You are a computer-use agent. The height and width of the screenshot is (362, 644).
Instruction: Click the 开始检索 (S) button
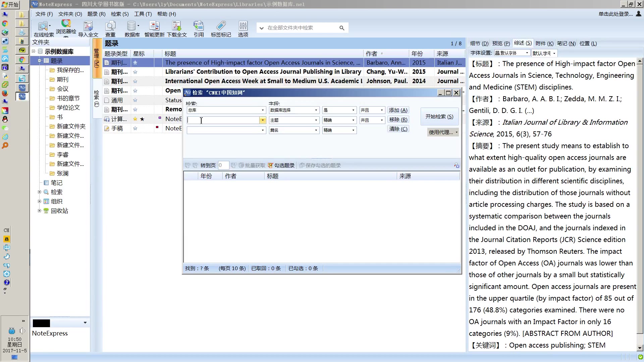[439, 117]
